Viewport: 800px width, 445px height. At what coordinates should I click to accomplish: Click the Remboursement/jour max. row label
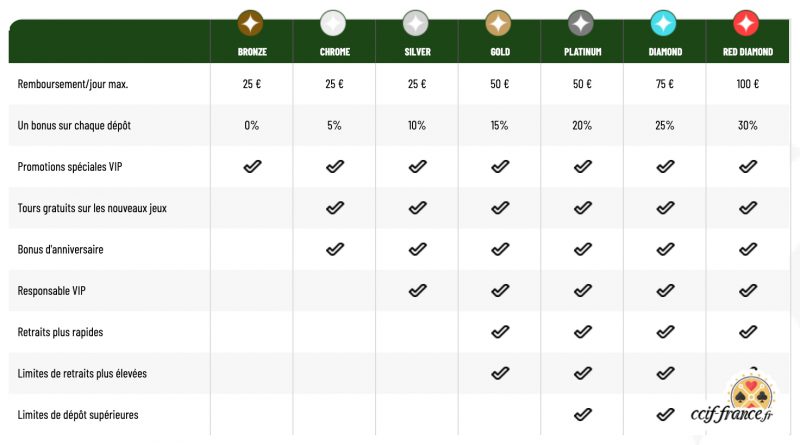click(72, 84)
